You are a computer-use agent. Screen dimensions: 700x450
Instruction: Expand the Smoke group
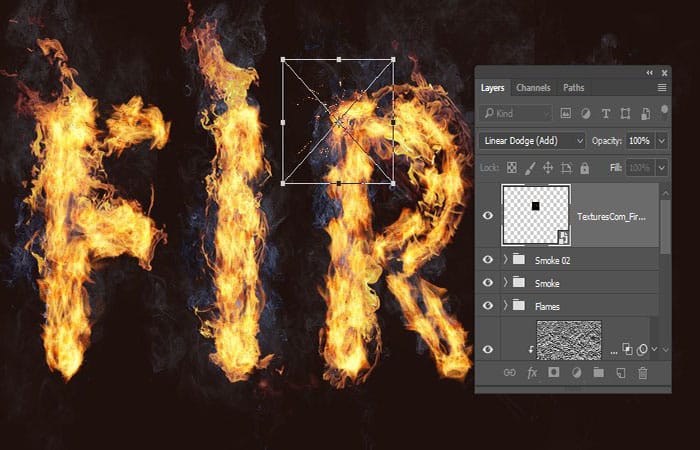505,282
